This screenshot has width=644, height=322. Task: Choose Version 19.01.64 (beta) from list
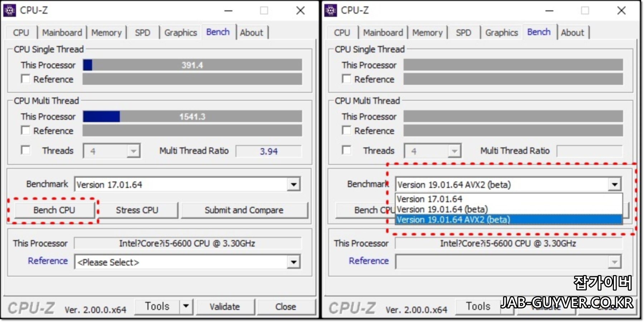pyautogui.click(x=508, y=209)
